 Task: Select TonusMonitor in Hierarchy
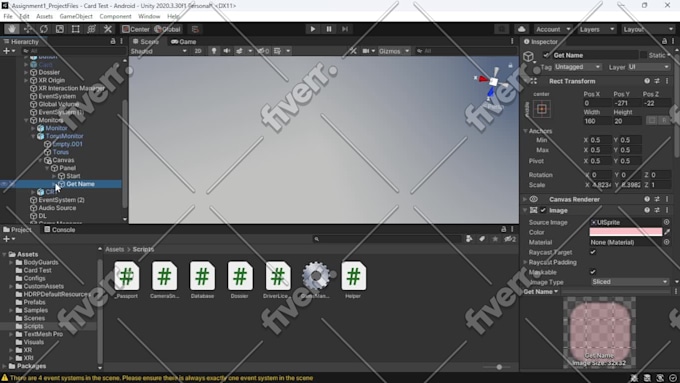(64, 136)
